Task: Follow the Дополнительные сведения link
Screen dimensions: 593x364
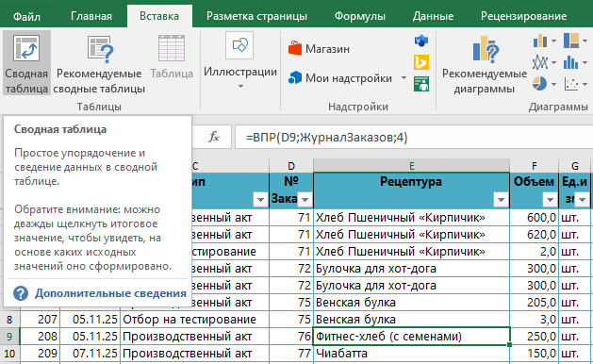Action: coord(111,293)
